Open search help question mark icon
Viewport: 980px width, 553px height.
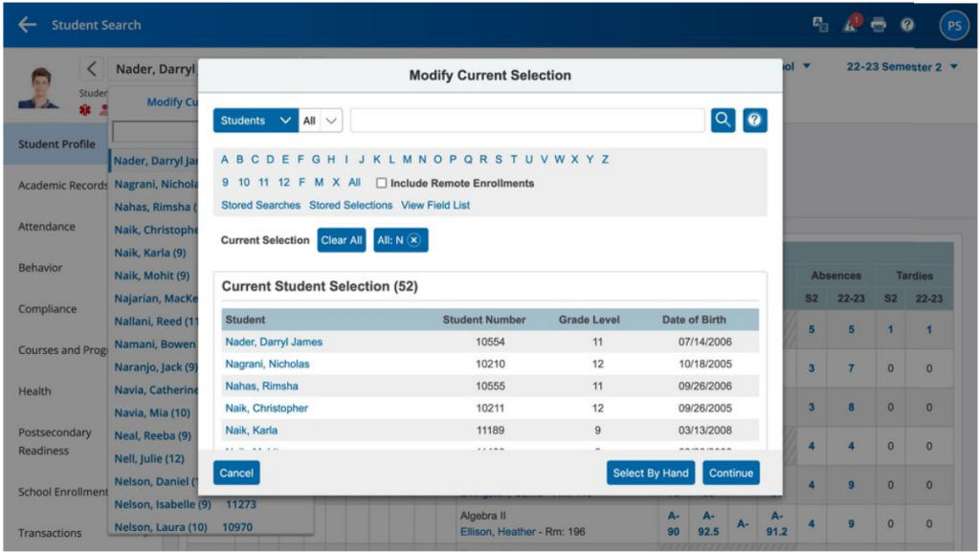pos(755,120)
